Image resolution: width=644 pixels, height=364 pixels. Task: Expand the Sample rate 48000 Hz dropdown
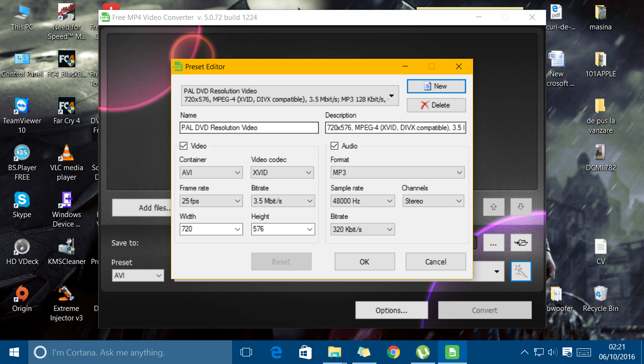click(362, 201)
